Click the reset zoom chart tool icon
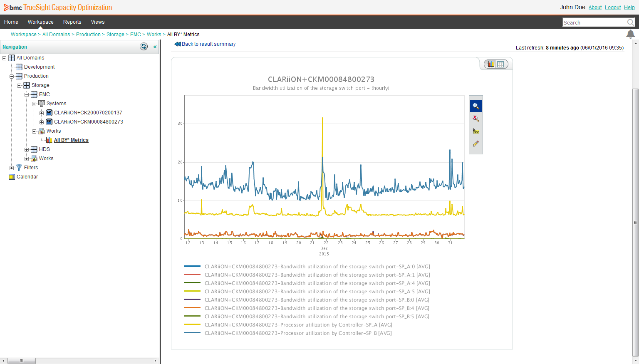 click(476, 119)
